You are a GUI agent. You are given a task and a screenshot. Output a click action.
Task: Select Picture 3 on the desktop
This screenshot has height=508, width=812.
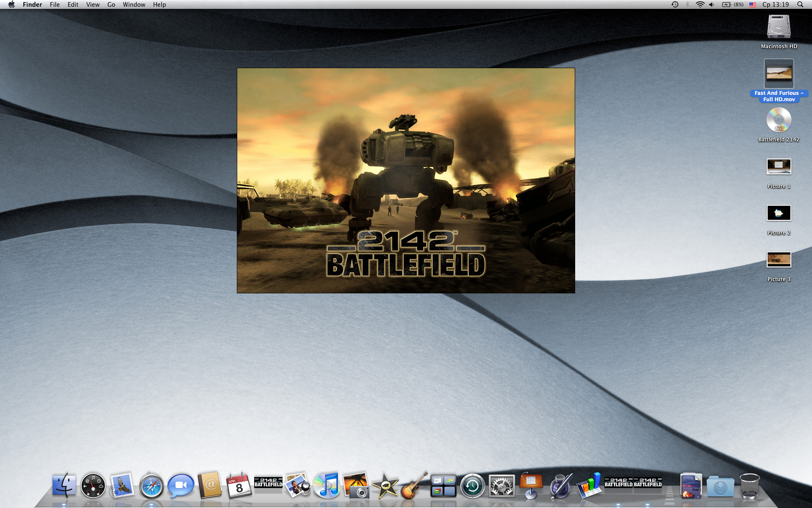(779, 267)
